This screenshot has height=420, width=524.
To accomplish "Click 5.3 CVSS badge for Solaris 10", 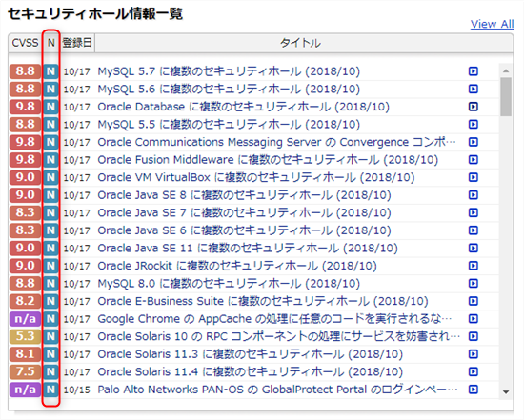I will (25, 336).
